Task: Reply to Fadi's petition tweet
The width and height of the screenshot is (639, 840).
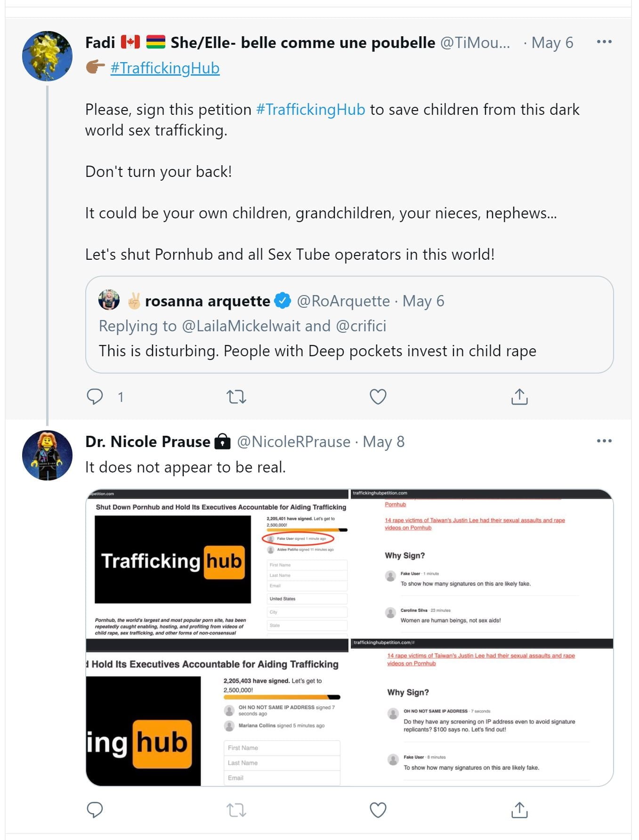Action: pyautogui.click(x=95, y=397)
